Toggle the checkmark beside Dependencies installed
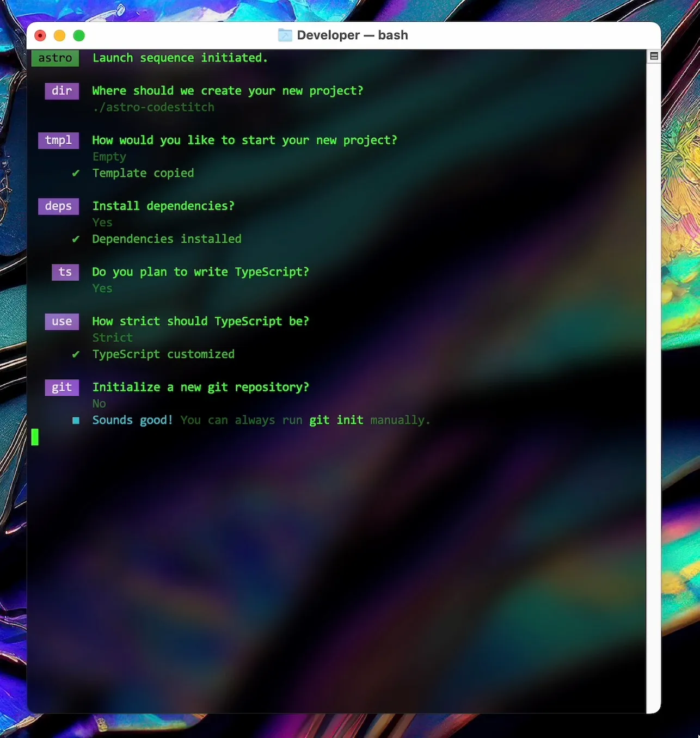The width and height of the screenshot is (700, 738). coord(76,239)
